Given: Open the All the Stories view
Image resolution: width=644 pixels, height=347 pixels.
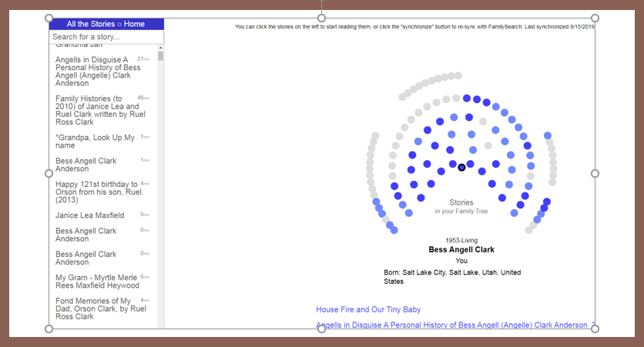Looking at the screenshot, I should pyautogui.click(x=91, y=24).
